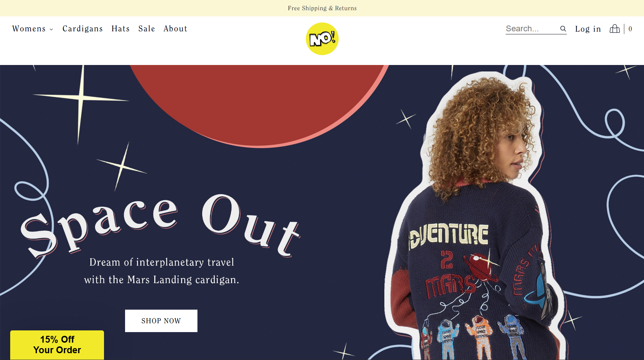
Task: Open the shopping bag cart icon
Action: coord(614,29)
